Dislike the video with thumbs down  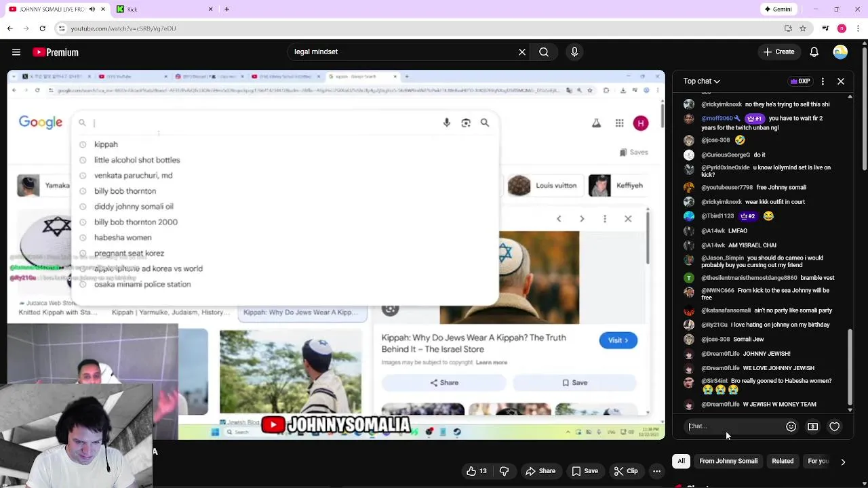click(504, 471)
